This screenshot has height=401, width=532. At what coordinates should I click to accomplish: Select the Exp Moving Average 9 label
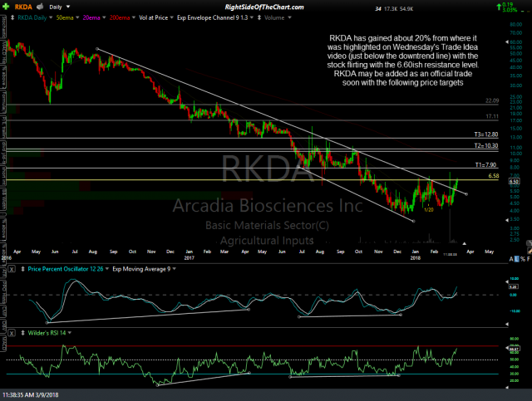coord(141,269)
